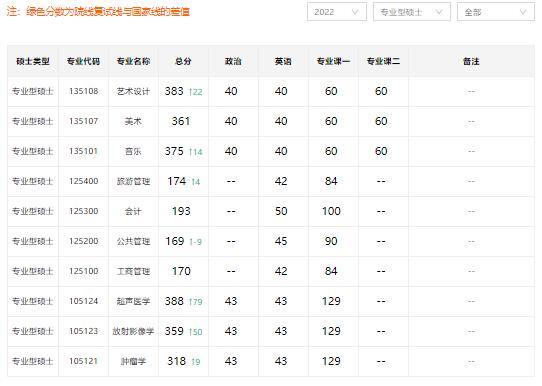The width and height of the screenshot is (542, 386).
Task: Click the 专业课一 column header
Action: [333, 62]
